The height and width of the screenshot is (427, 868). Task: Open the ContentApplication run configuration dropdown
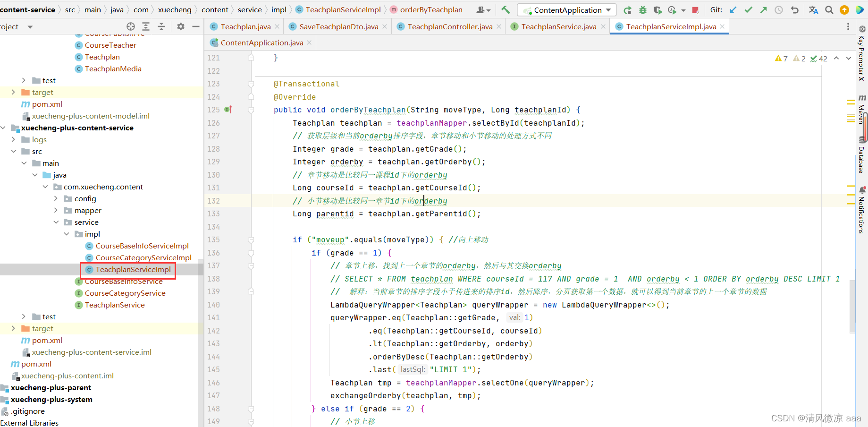click(568, 10)
